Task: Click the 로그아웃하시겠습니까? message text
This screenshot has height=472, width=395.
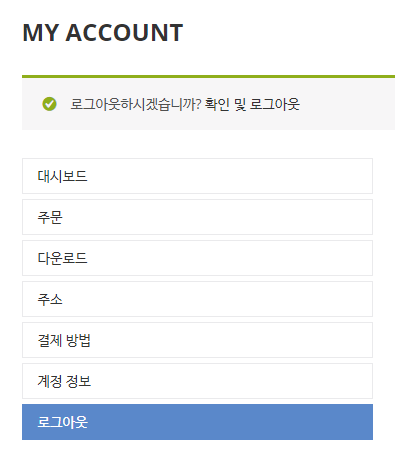Action: (x=136, y=104)
